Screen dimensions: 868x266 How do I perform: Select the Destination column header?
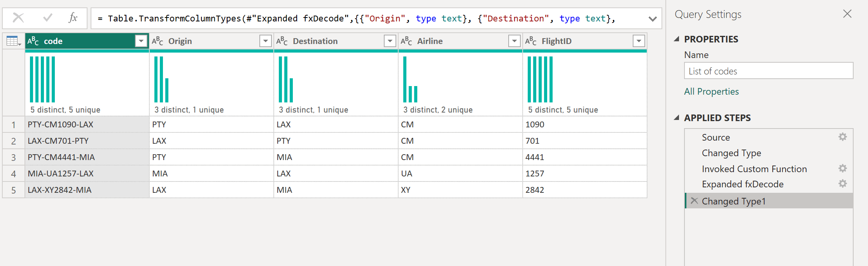[315, 41]
